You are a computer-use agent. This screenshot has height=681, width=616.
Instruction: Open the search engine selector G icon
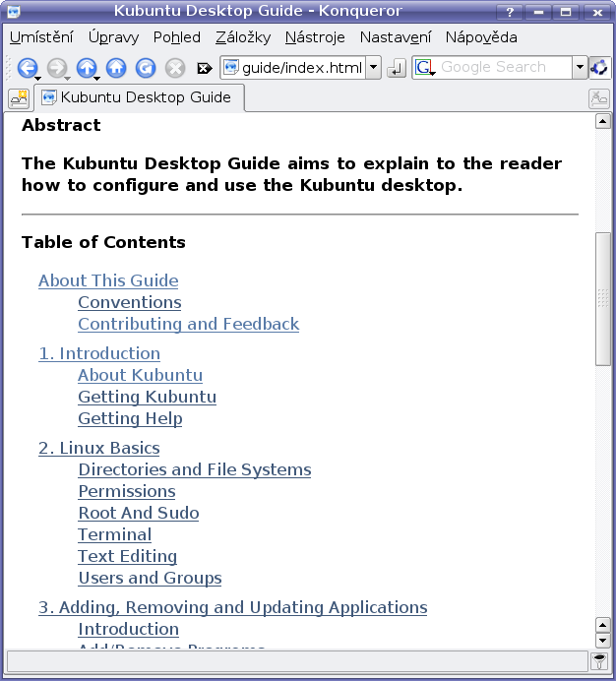pos(424,68)
